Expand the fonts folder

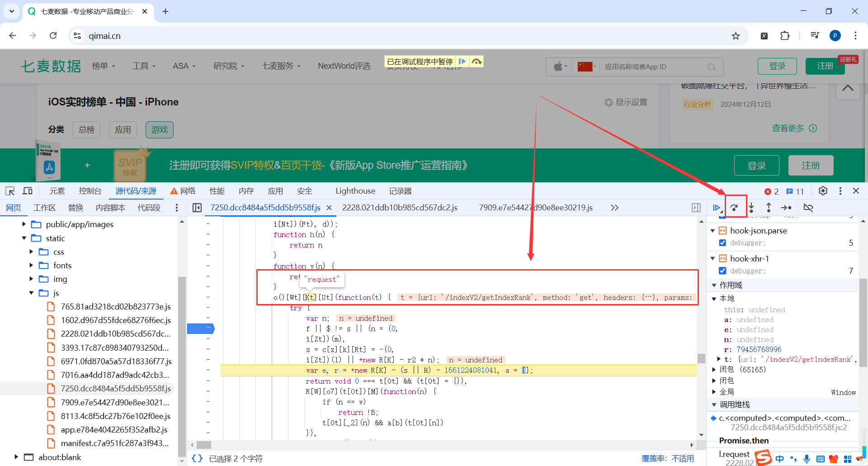[31, 266]
